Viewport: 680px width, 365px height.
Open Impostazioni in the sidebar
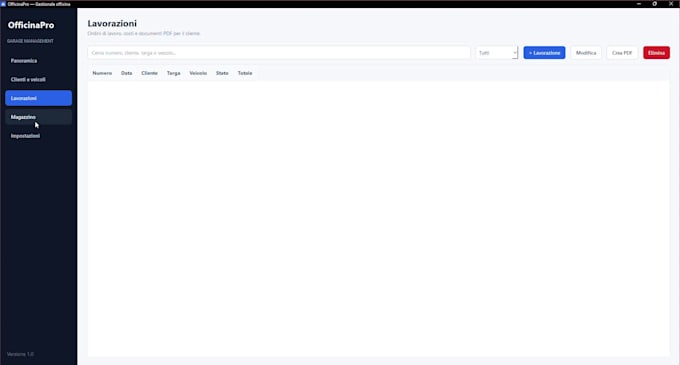click(38, 136)
